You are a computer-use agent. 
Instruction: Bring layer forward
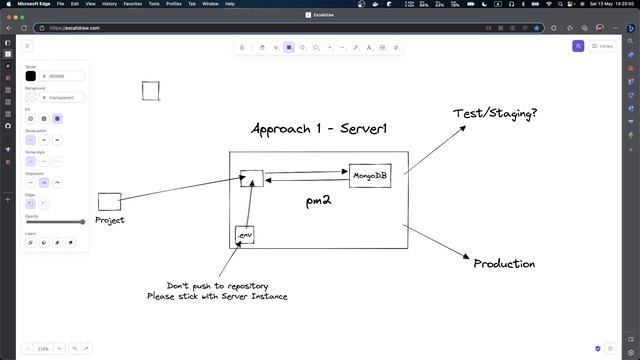[58, 243]
